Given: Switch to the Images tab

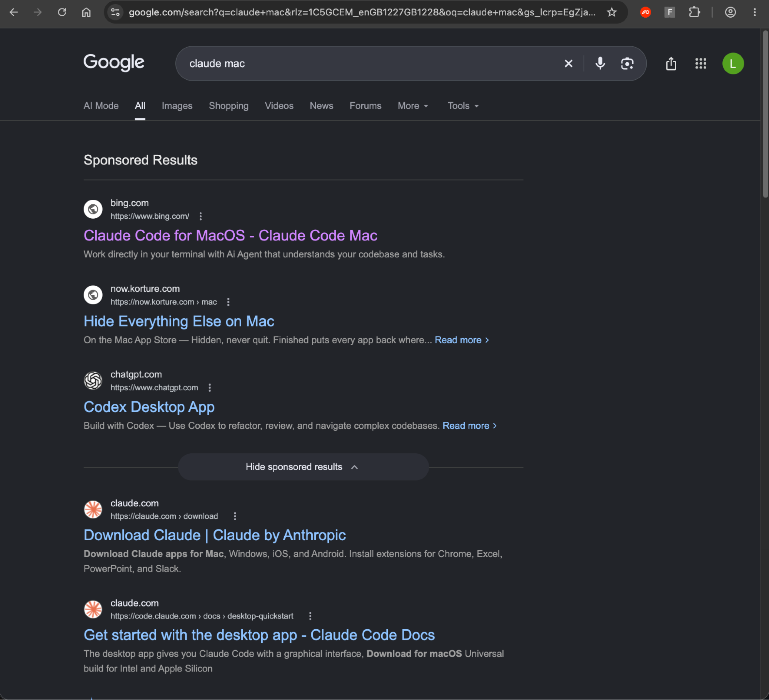Looking at the screenshot, I should [177, 106].
